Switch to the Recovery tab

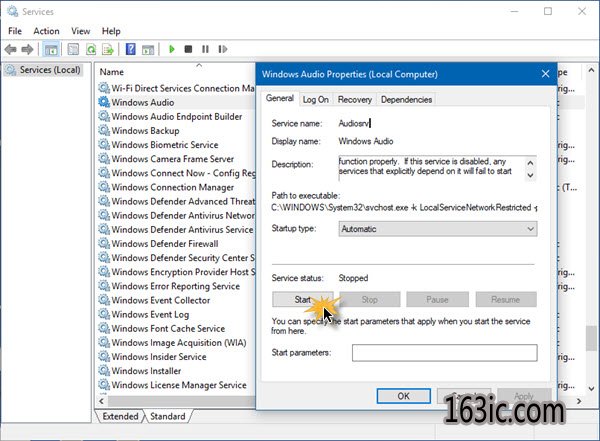pos(355,100)
